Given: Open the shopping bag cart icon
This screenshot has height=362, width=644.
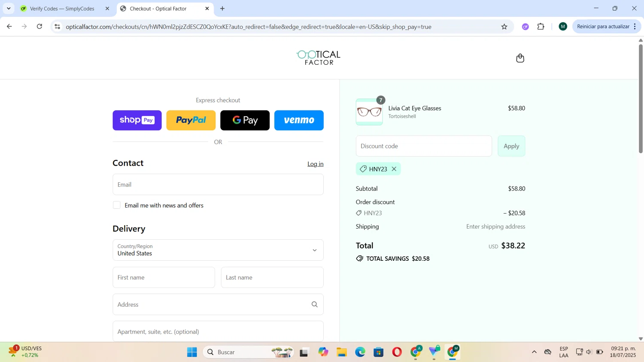Looking at the screenshot, I should point(520,58).
